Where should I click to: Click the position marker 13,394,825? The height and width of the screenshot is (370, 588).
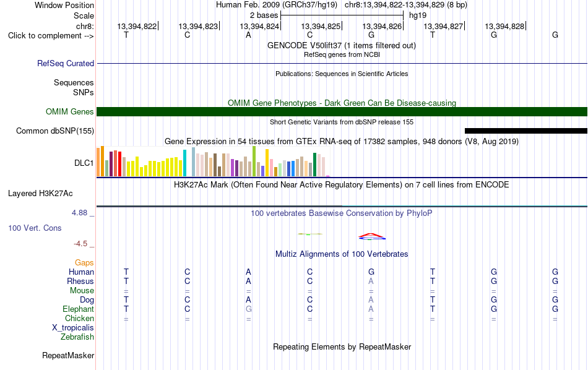pyautogui.click(x=321, y=26)
